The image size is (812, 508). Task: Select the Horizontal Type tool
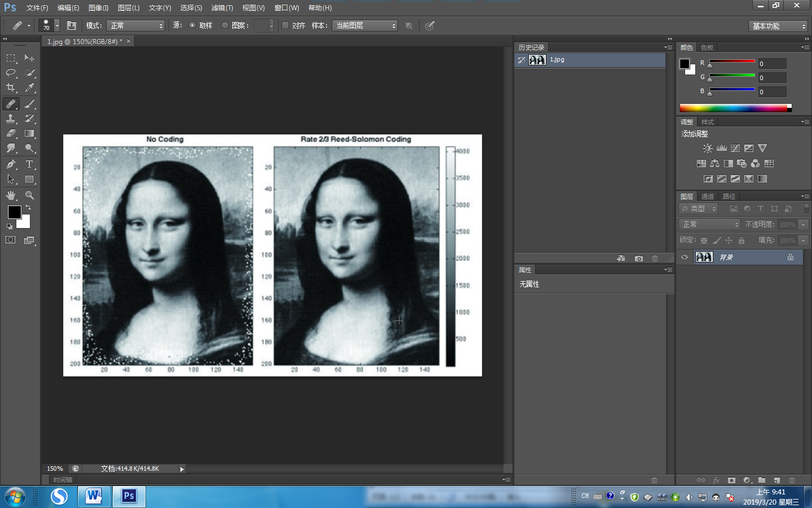tap(29, 164)
